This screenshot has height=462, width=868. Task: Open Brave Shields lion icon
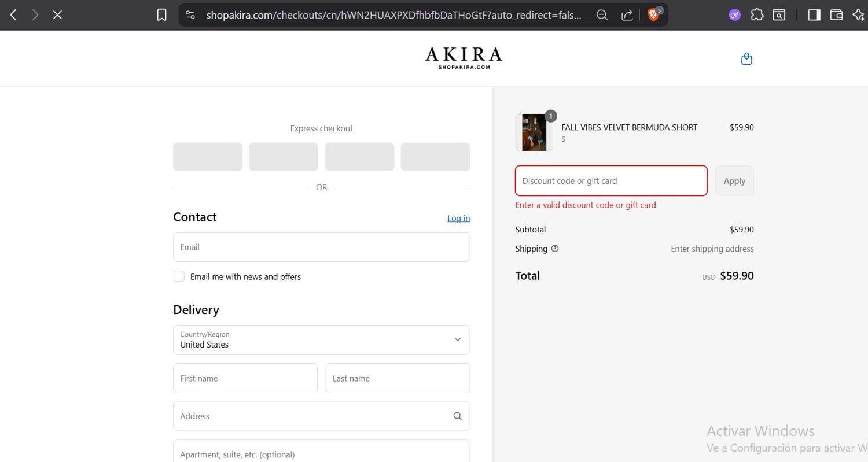pos(654,14)
